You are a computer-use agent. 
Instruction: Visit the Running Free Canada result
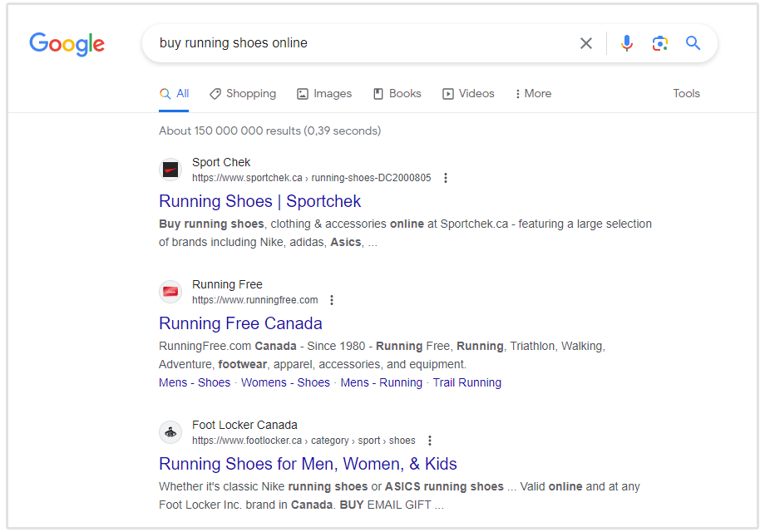coord(240,323)
